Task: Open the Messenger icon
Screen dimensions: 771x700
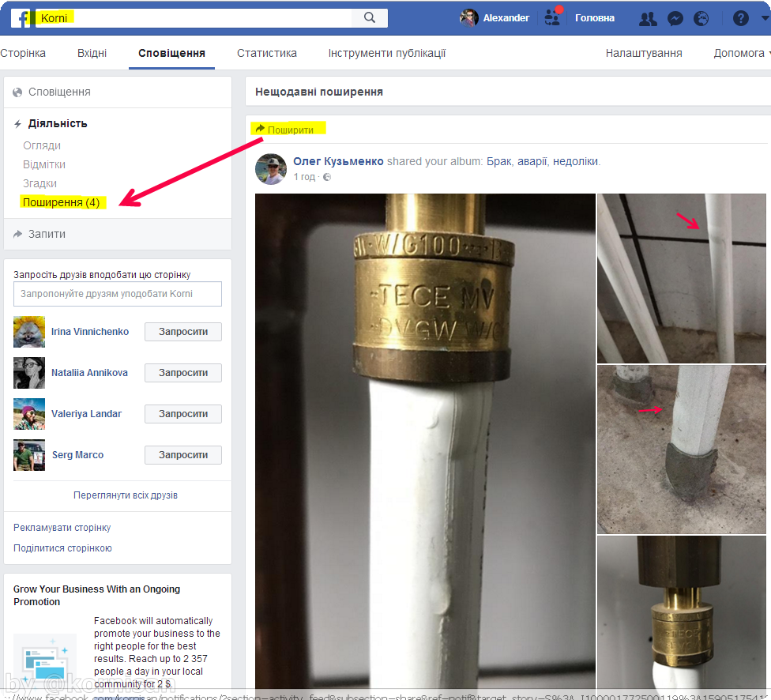Action: pyautogui.click(x=675, y=19)
